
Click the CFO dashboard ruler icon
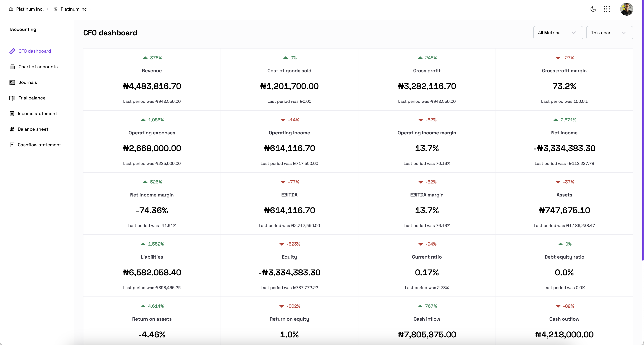click(x=12, y=51)
